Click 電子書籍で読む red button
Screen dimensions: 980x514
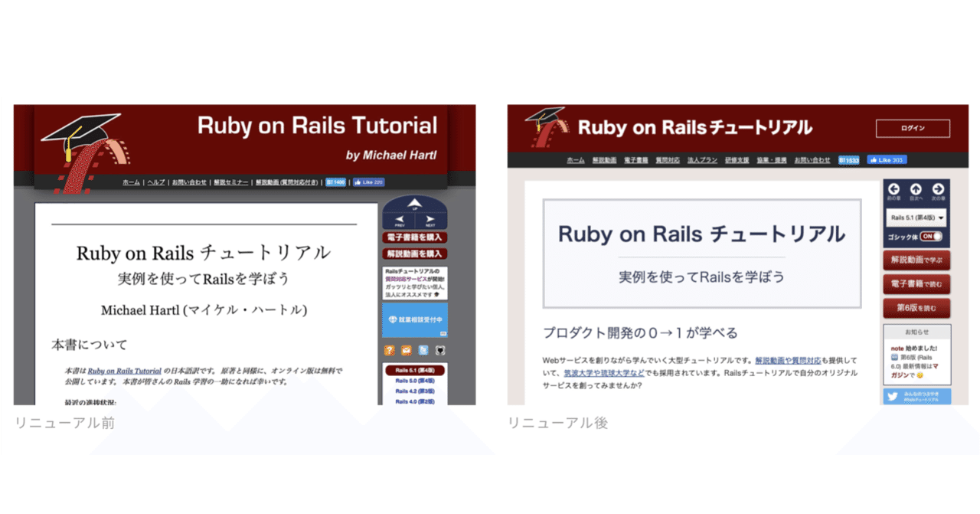pos(916,284)
